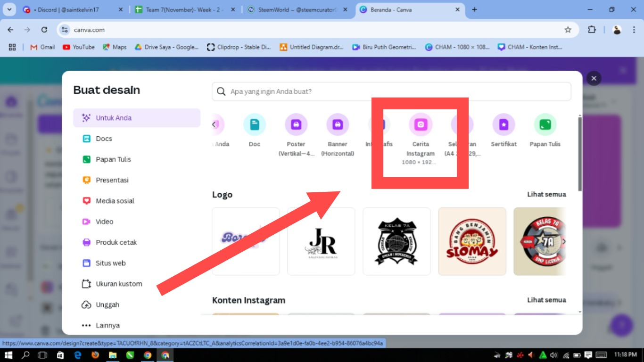This screenshot has height=362, width=644.
Task: Go back to the previous page
Action: pos(10,30)
